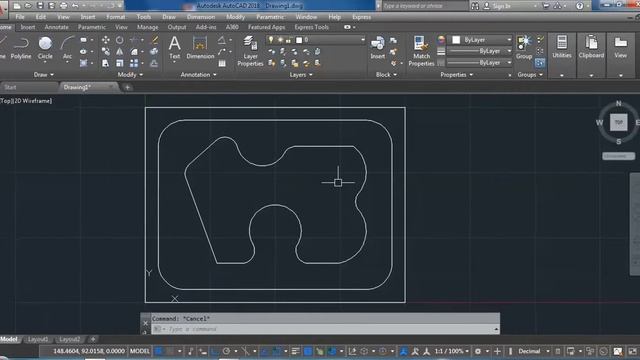The height and width of the screenshot is (360, 640).
Task: Toggle group selection on/off button
Action: (x=540, y=63)
